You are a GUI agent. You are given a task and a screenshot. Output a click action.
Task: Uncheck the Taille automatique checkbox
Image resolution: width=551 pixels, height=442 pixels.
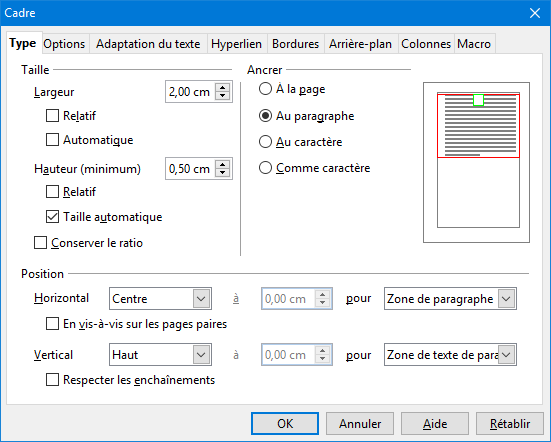click(x=52, y=217)
